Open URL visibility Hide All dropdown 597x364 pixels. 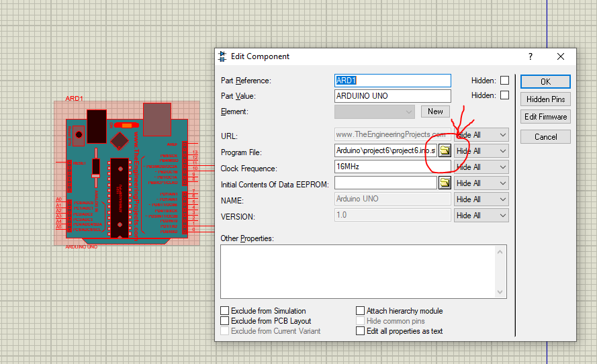point(481,135)
